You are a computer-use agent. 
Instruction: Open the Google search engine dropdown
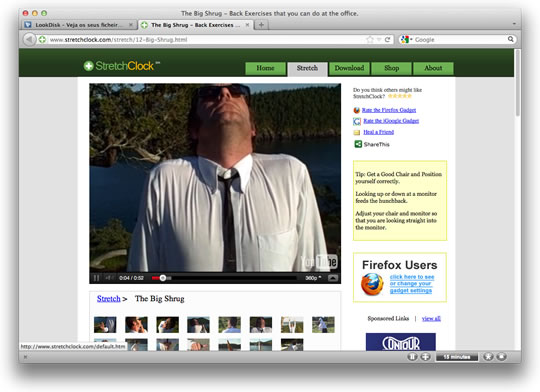tap(407, 40)
